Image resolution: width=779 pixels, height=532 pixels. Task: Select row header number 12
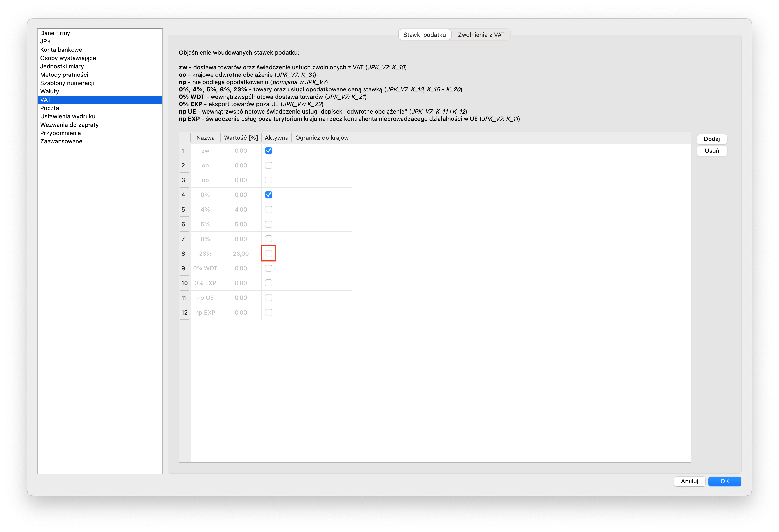pos(185,313)
